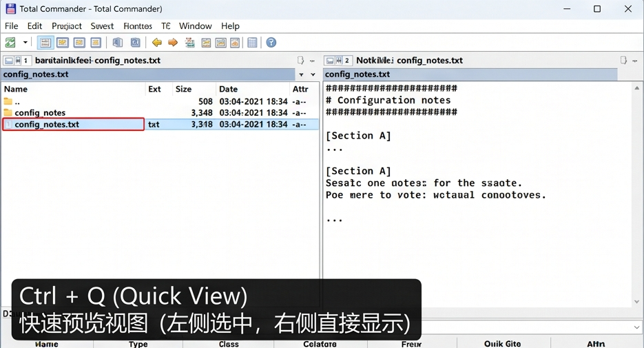Click the green refresh arrows toolbar icon

coord(10,42)
